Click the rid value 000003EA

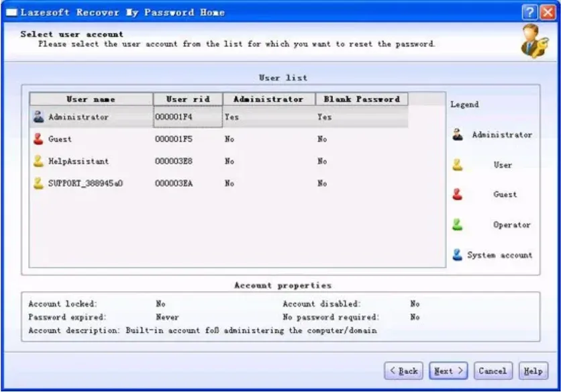[174, 183]
